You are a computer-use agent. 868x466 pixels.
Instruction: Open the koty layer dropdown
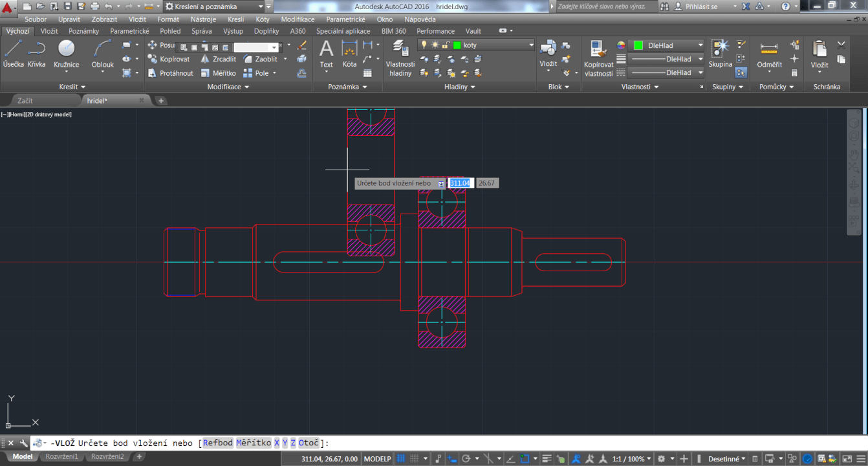[532, 45]
